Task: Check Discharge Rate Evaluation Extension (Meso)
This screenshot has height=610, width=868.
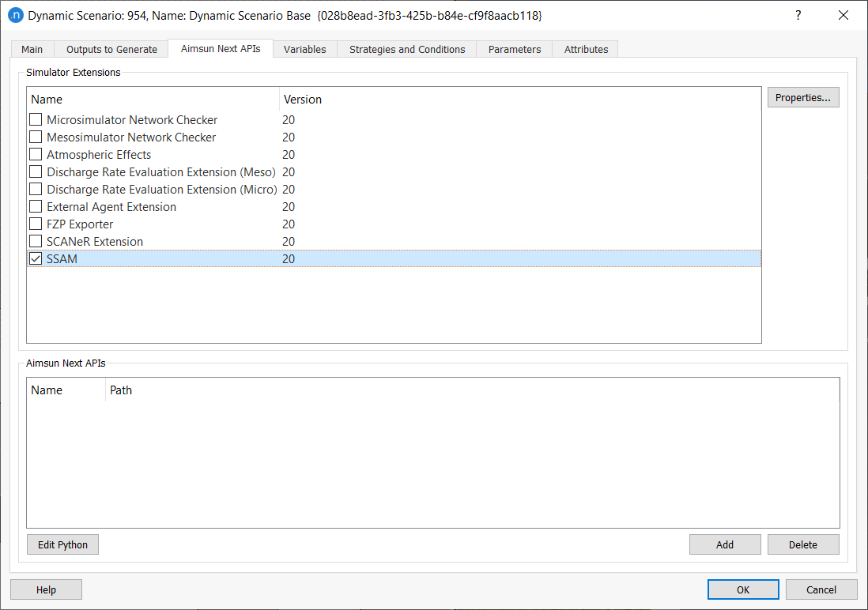Action: [36, 172]
